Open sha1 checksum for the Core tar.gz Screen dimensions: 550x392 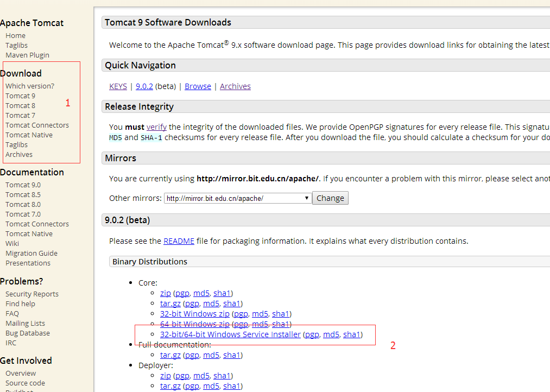point(232,304)
